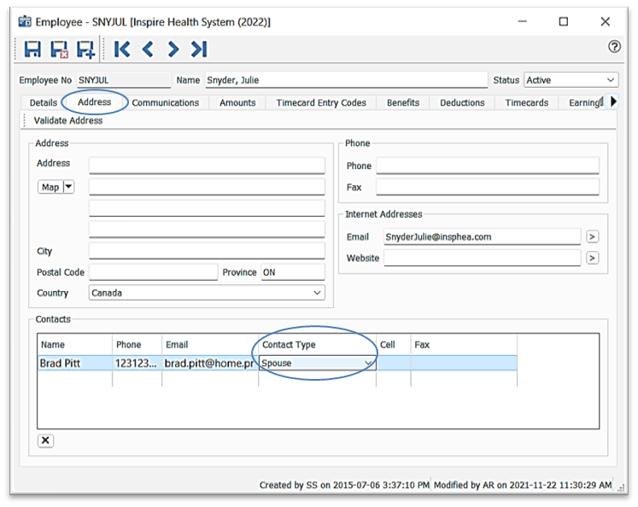Click the Save toolbar icon
Viewport: 638px width, 507px height.
(33, 49)
